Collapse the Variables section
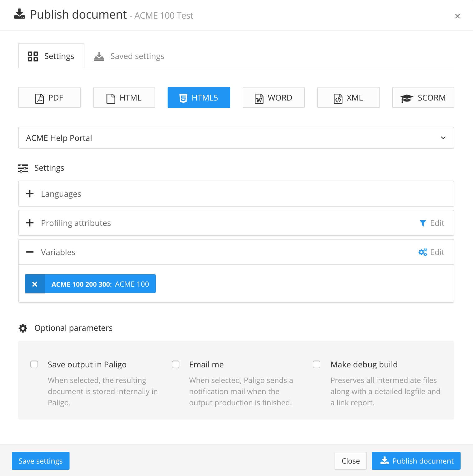 click(x=30, y=252)
